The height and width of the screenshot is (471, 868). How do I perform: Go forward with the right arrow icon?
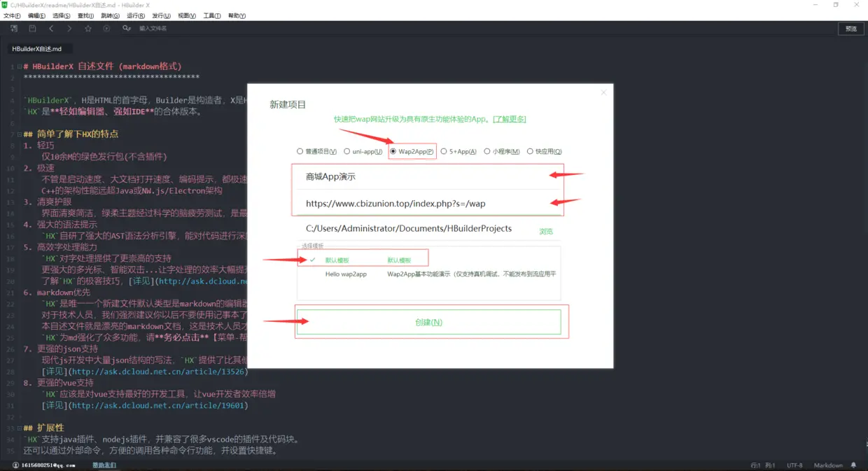pos(69,29)
